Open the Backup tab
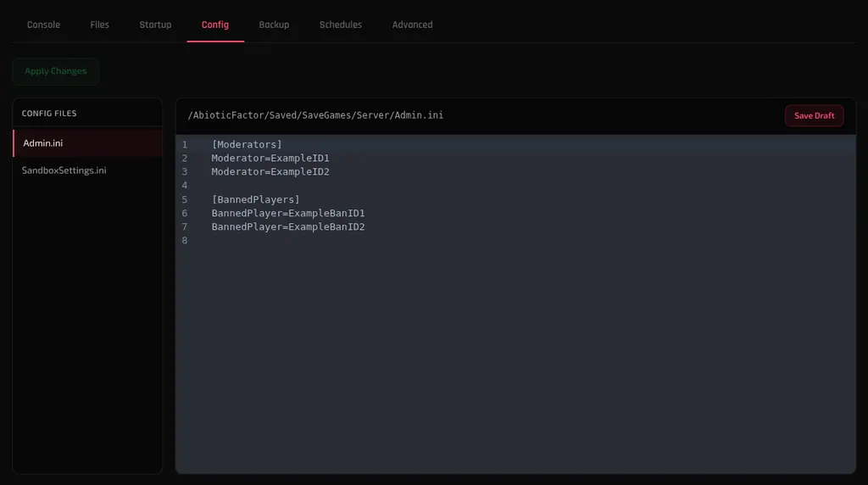Viewport: 868px width, 485px height. [x=274, y=25]
